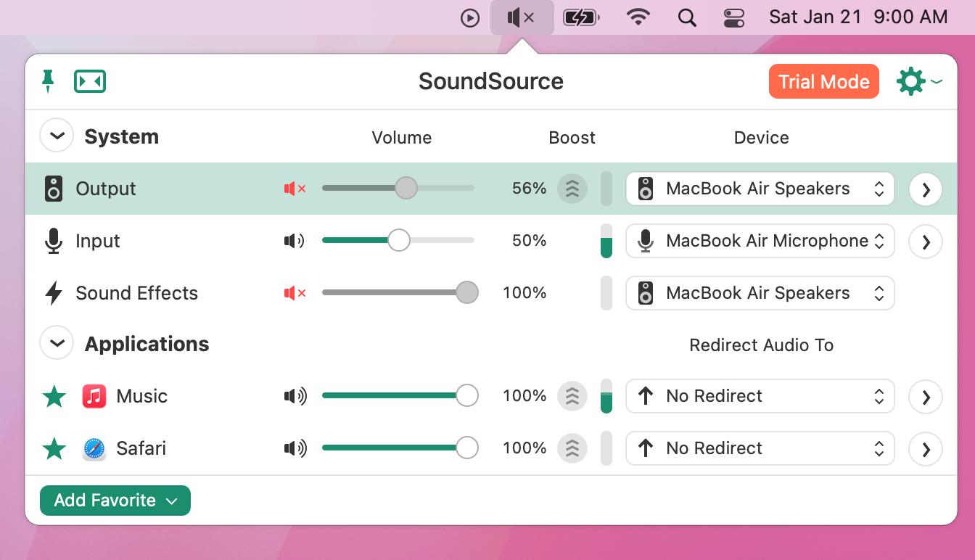The height and width of the screenshot is (560, 975).
Task: Open Control Center
Action: pos(734,18)
